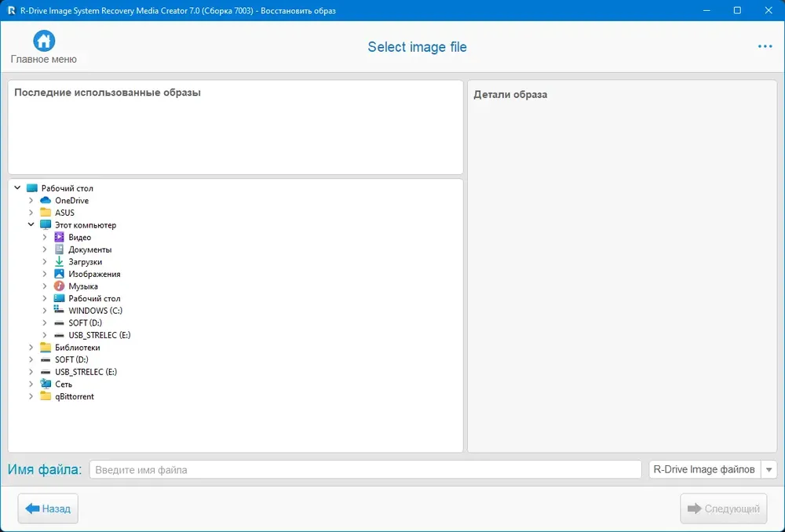Click the Документы folder icon
This screenshot has width=785, height=532.
point(59,250)
